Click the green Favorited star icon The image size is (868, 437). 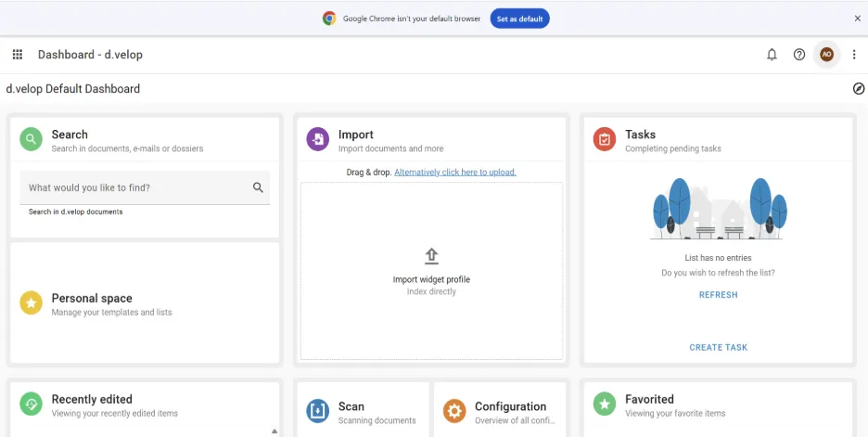pyautogui.click(x=605, y=404)
